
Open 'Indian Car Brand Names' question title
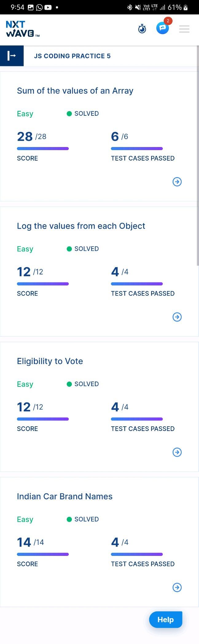coord(65,496)
